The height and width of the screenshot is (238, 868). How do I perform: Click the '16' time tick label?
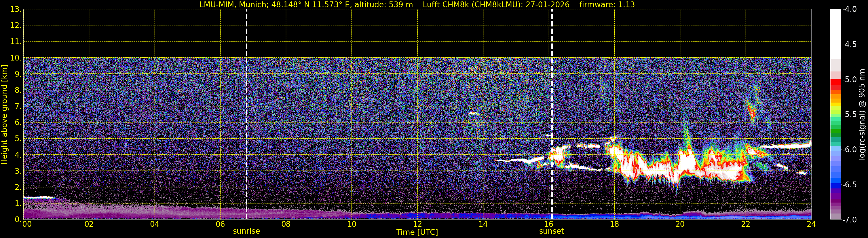(x=548, y=224)
